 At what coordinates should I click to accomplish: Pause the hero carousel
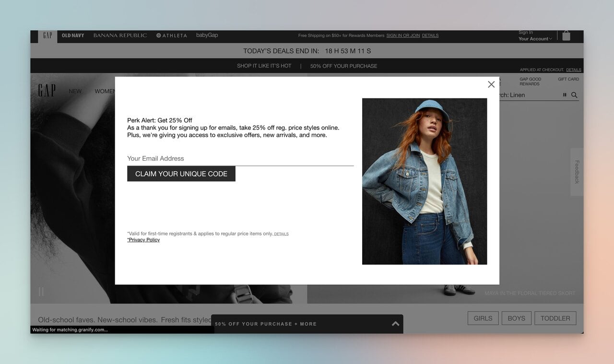coord(41,292)
